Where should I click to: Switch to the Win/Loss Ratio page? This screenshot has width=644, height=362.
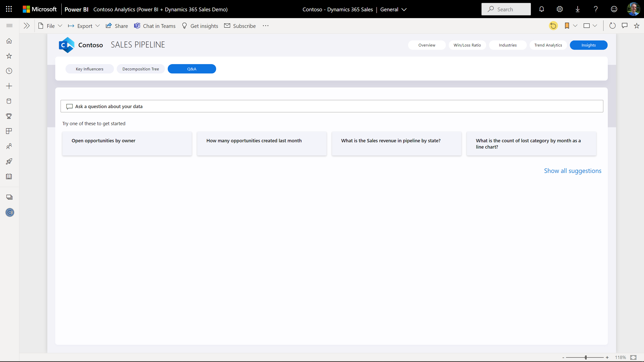click(467, 45)
